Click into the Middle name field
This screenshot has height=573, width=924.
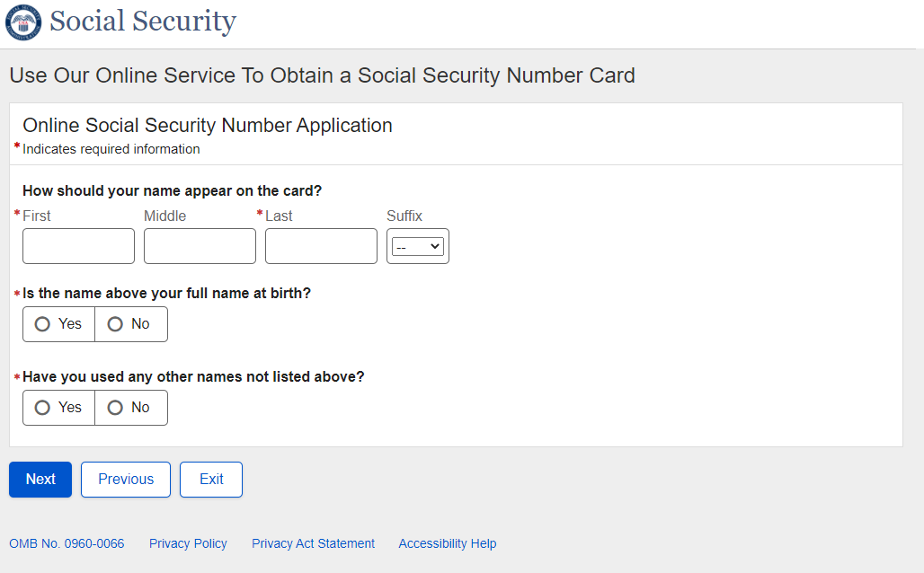pos(200,246)
